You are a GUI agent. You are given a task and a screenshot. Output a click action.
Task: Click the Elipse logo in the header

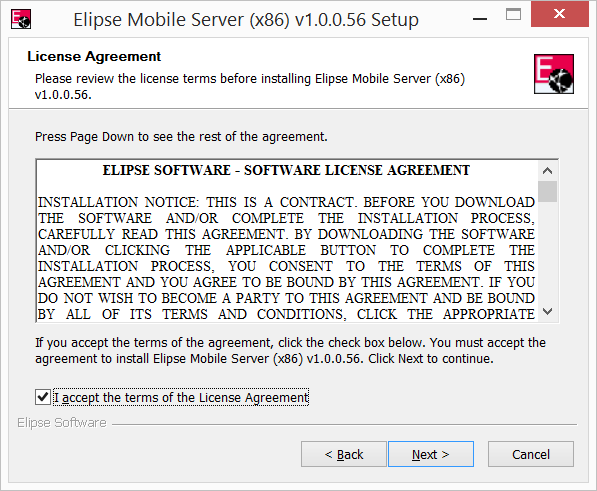pos(554,74)
